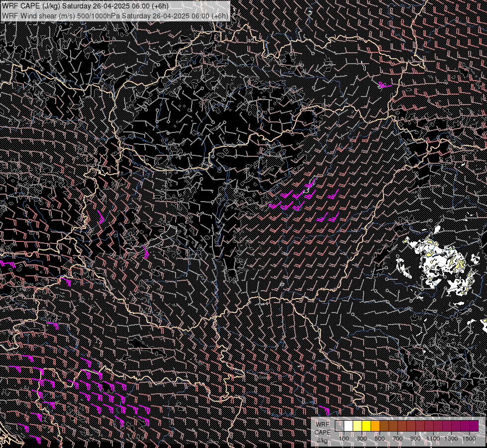This screenshot has width=487, height=448.
Task: Click the J/kg unit label in legend
Action: point(322,441)
